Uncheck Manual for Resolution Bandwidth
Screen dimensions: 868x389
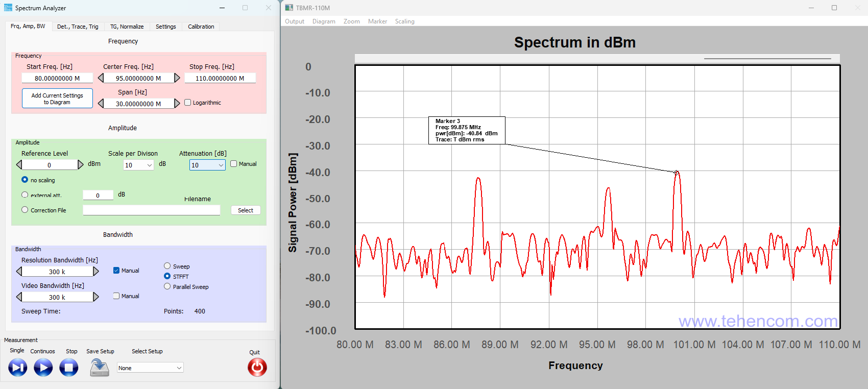pyautogui.click(x=116, y=271)
